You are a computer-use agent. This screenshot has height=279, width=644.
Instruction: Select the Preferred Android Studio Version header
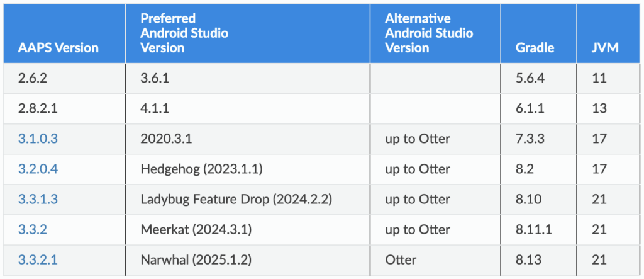pyautogui.click(x=184, y=33)
